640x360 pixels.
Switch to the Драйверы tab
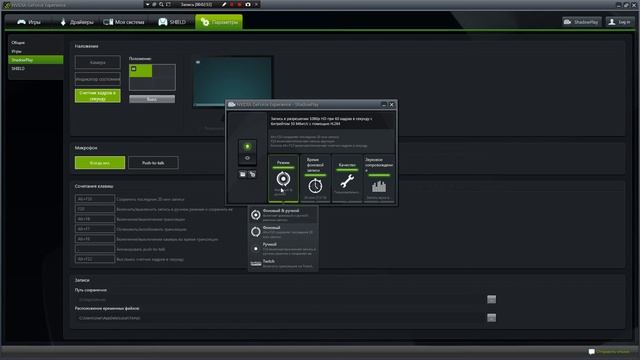click(x=77, y=22)
